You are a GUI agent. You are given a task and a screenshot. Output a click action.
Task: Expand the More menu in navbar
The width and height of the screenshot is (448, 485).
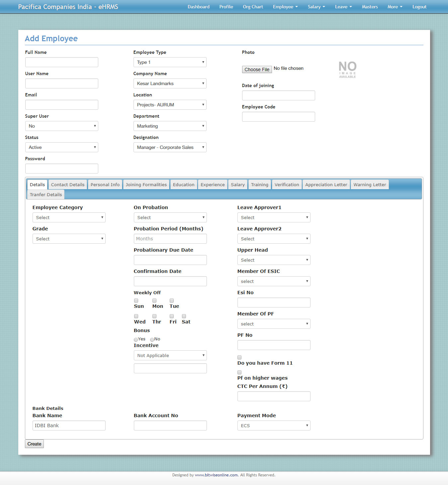click(x=395, y=7)
